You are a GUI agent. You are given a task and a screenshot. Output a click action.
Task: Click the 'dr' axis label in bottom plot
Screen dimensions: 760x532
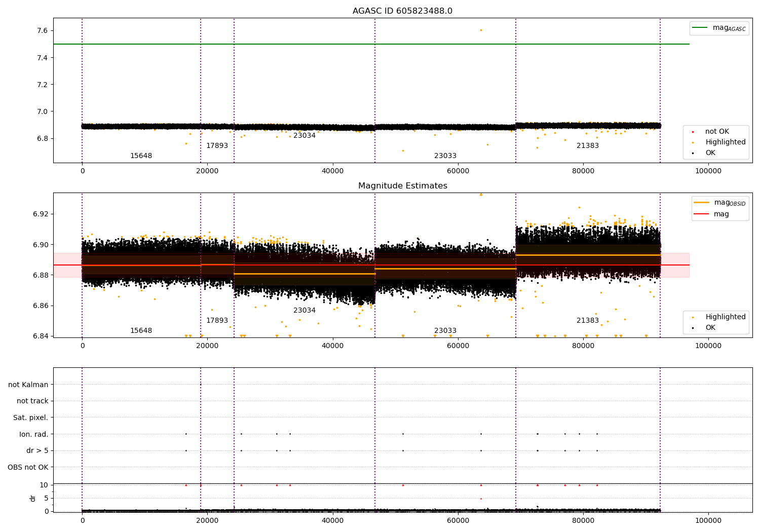(x=33, y=499)
